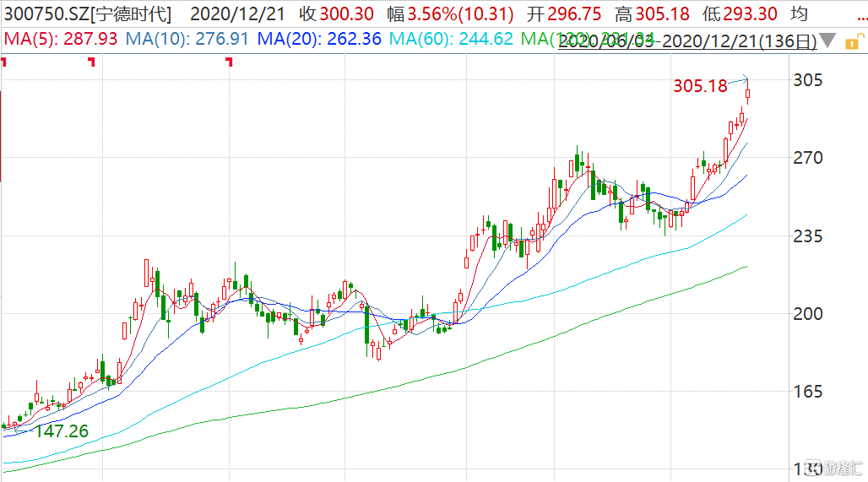Click the 305.18 high price annotation
868x482 pixels.
700,86
